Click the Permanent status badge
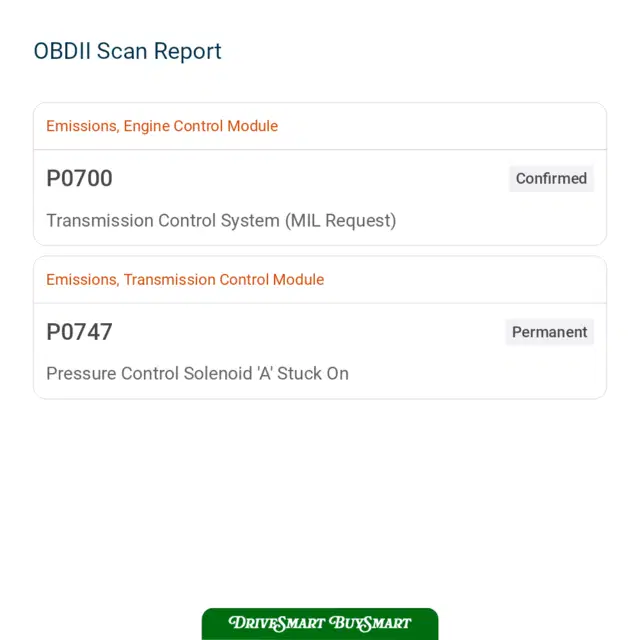Screen dimensions: 640x640 (x=549, y=332)
